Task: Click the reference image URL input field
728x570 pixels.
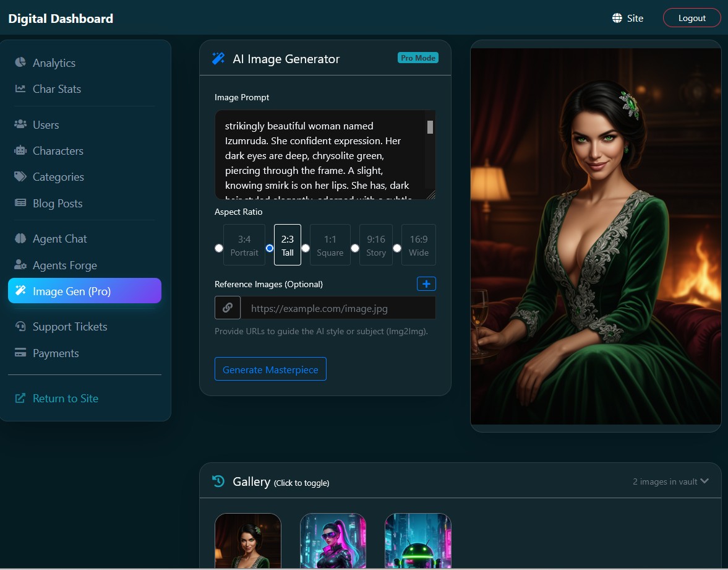Action: coord(338,308)
